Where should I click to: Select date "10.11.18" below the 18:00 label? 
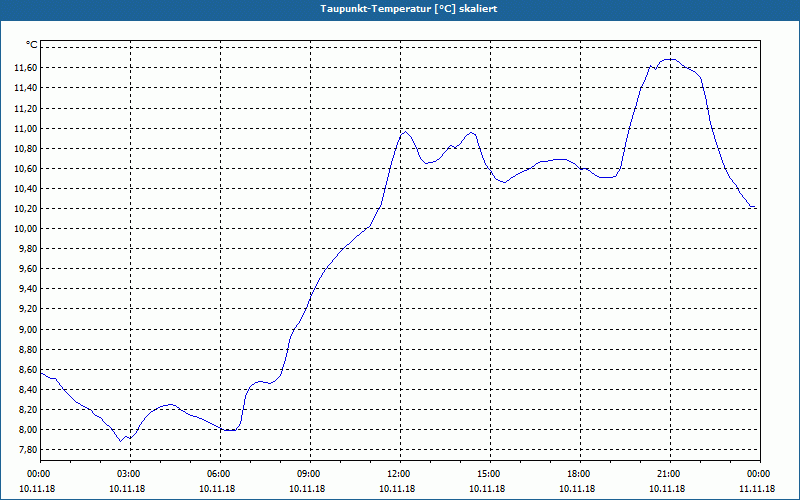pos(577,489)
